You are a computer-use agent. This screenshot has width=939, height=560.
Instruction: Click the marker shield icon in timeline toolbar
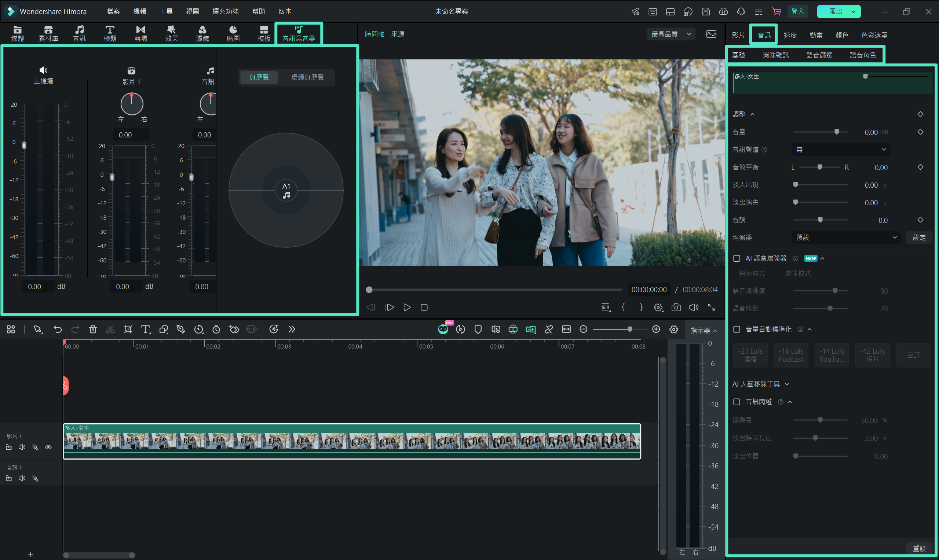click(478, 329)
